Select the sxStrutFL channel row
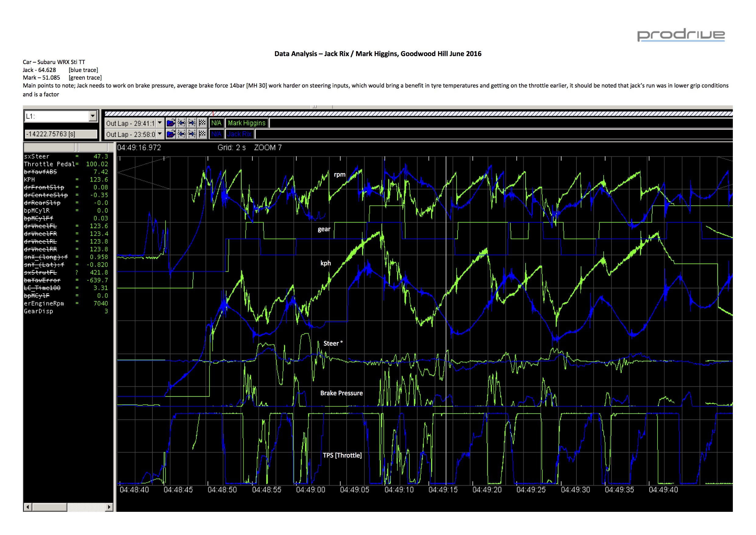This screenshot has height=535, width=756. (66, 272)
